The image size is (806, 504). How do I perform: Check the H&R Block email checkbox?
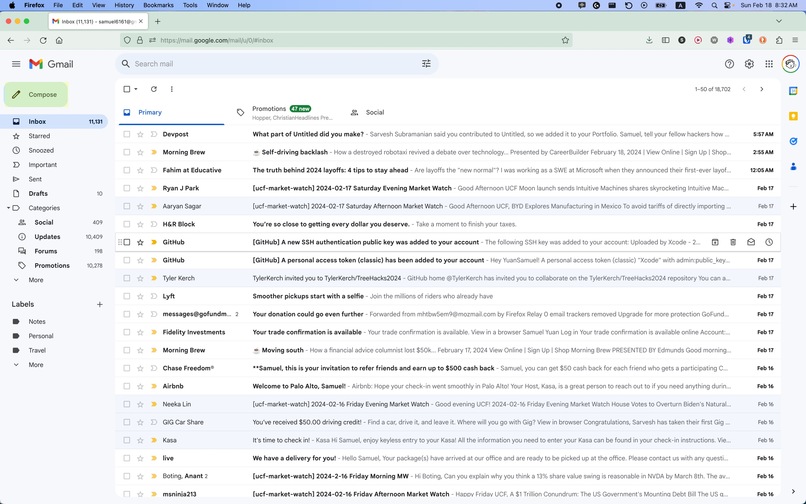tap(126, 224)
